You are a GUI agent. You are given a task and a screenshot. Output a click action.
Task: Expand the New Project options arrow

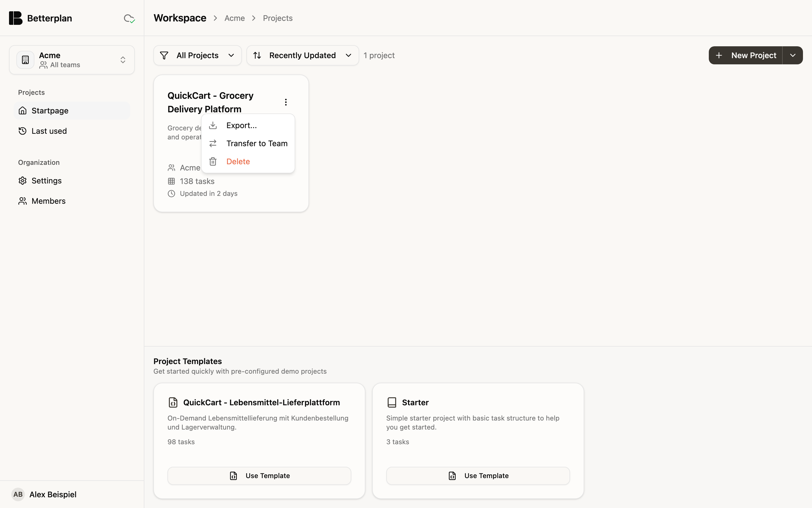pos(793,55)
